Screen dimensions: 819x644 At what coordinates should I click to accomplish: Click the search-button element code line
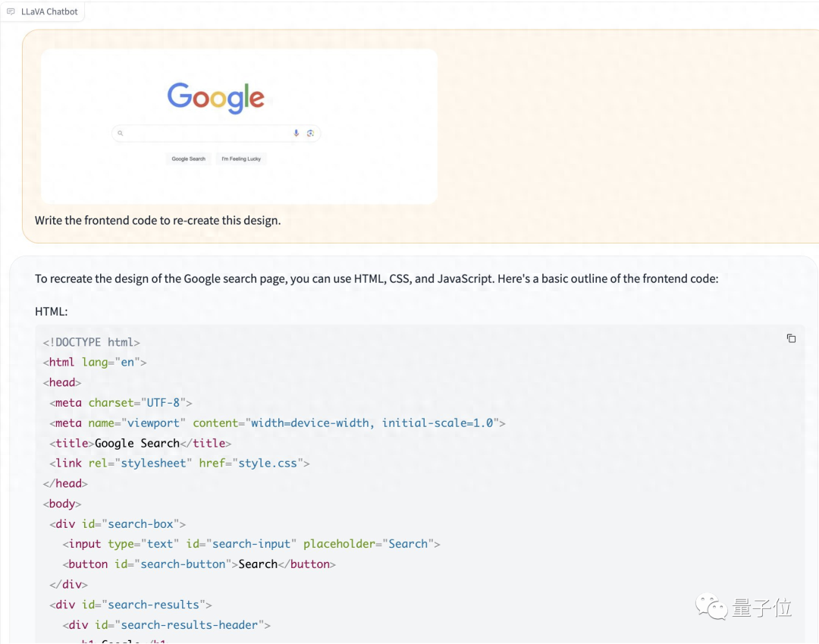point(199,564)
